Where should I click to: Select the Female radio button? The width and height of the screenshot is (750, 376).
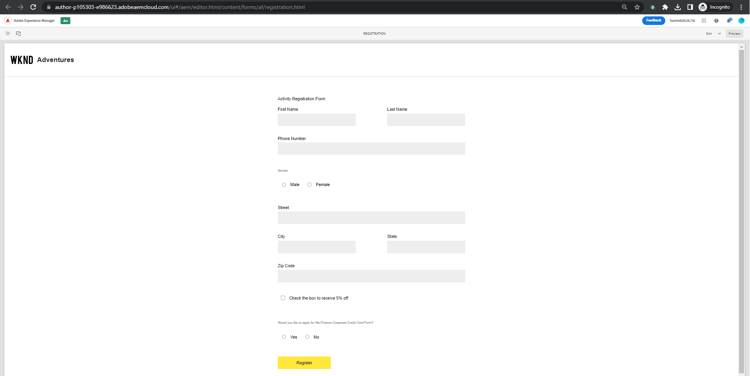309,185
